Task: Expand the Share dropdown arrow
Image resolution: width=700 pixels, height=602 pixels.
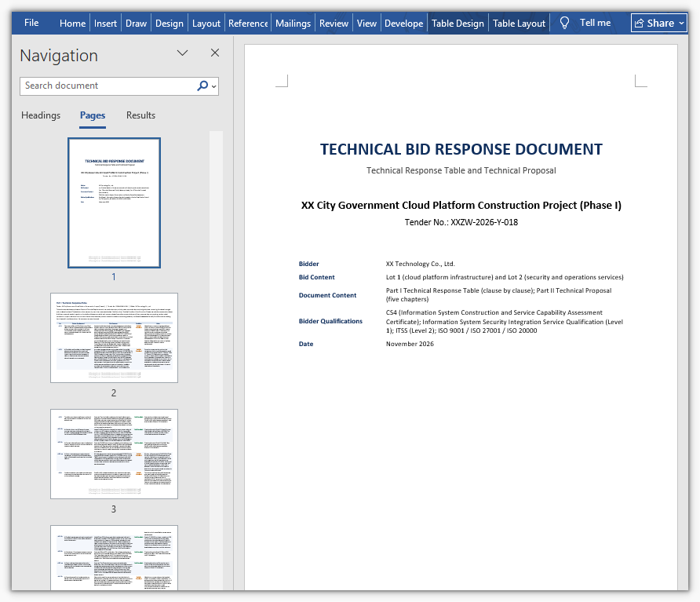Action: (681, 23)
